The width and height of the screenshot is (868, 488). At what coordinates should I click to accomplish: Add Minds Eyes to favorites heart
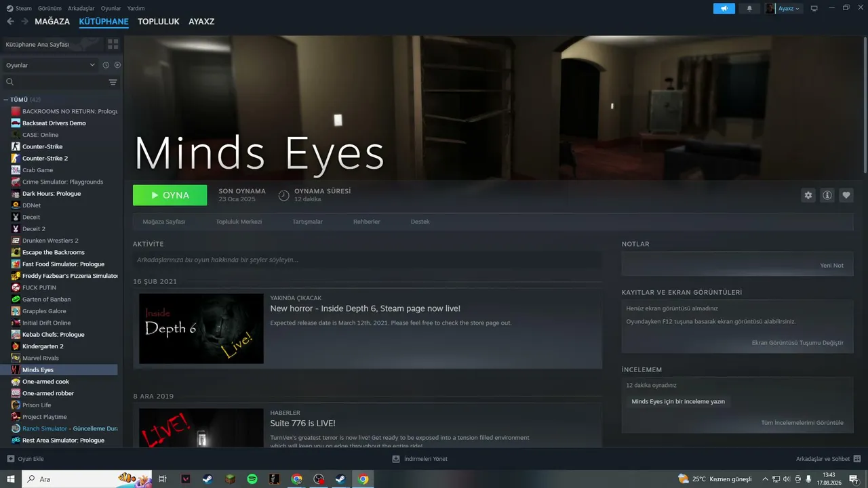click(x=846, y=195)
